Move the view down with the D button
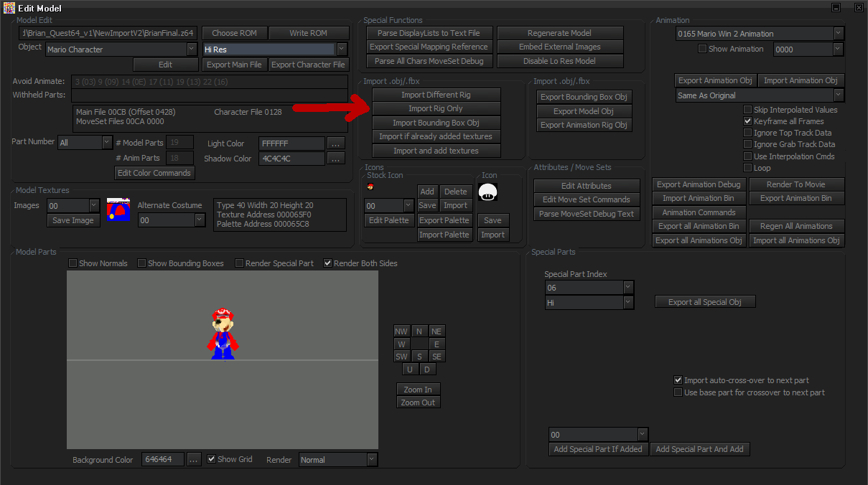This screenshot has width=868, height=485. 427,369
